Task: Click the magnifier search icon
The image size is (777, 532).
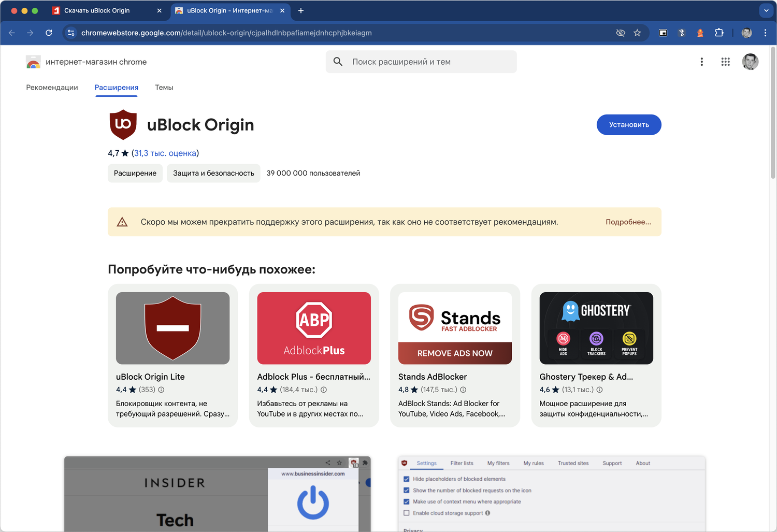Action: 338,62
